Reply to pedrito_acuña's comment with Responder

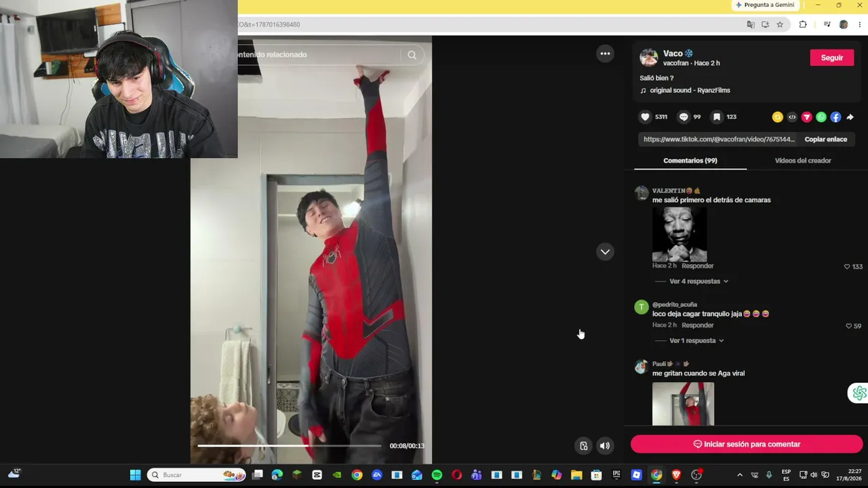(698, 325)
